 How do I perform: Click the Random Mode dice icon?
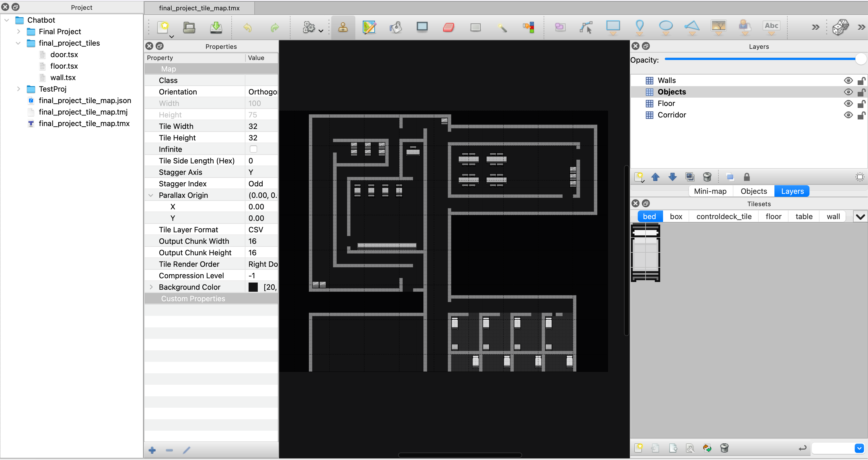pyautogui.click(x=840, y=27)
